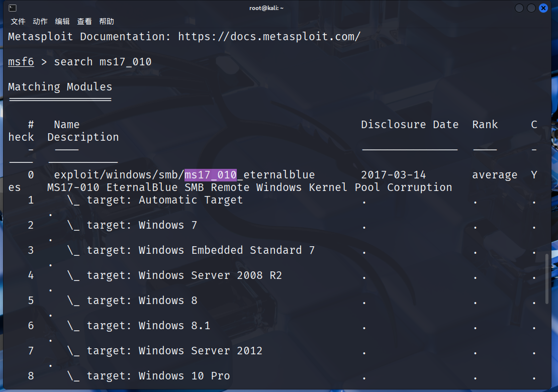This screenshot has height=392, width=558.
Task: Open the 文件 menu
Action: pyautogui.click(x=18, y=21)
